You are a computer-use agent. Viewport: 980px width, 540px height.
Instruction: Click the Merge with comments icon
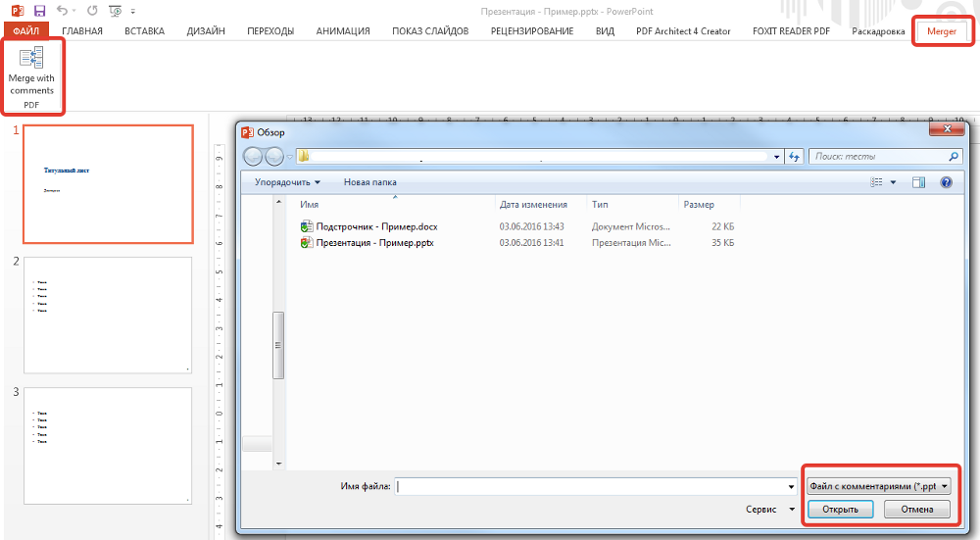(x=31, y=59)
